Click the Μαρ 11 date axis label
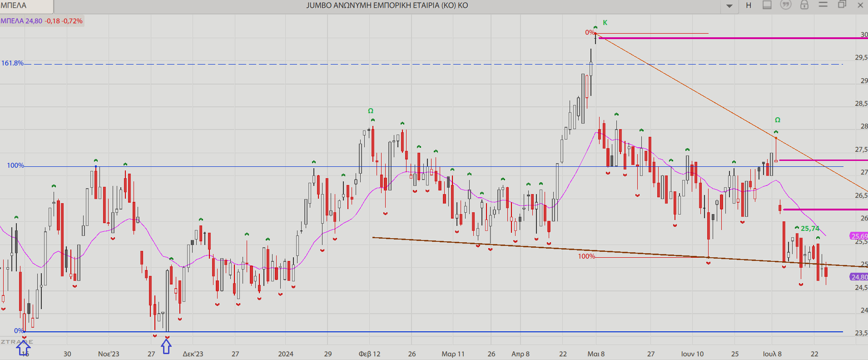 pos(453,354)
